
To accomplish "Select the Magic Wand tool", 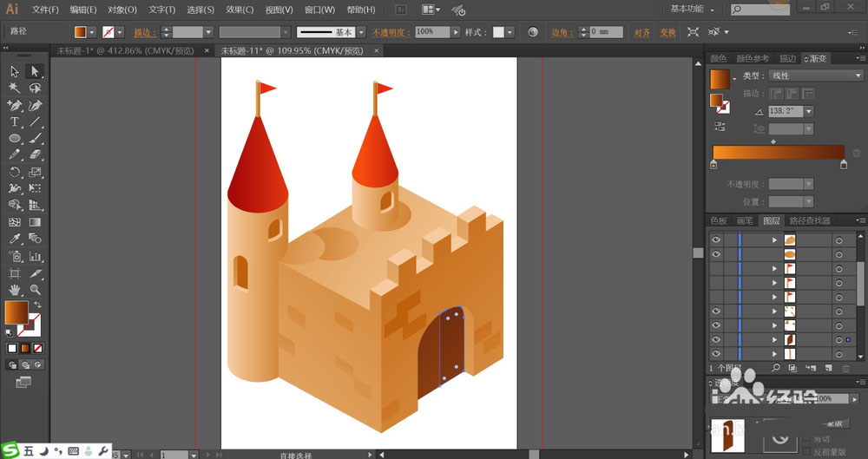I will click(15, 88).
